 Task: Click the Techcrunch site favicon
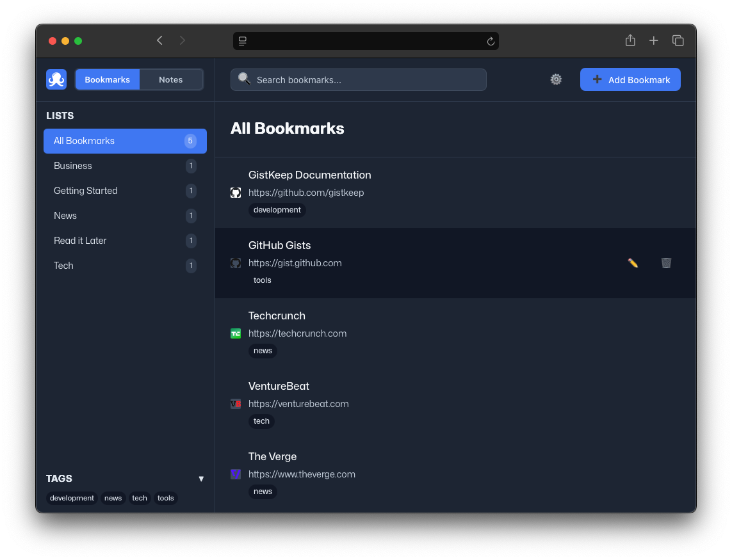pos(235,333)
